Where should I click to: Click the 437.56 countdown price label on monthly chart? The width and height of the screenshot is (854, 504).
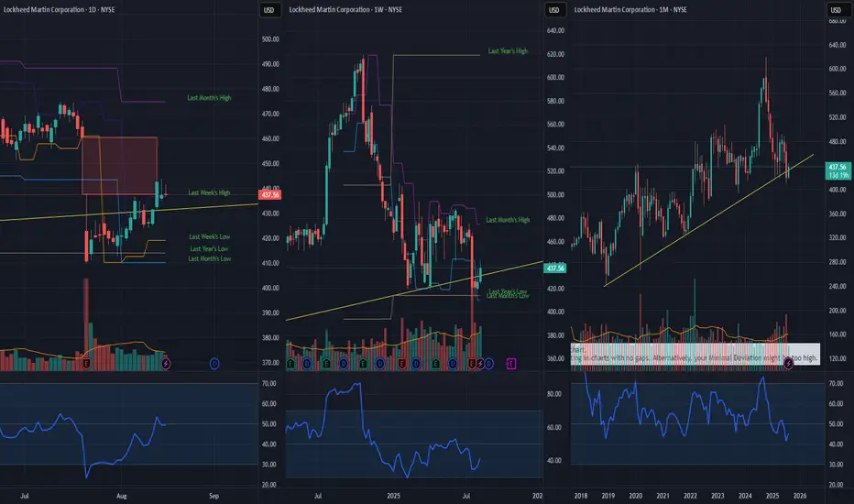(838, 171)
